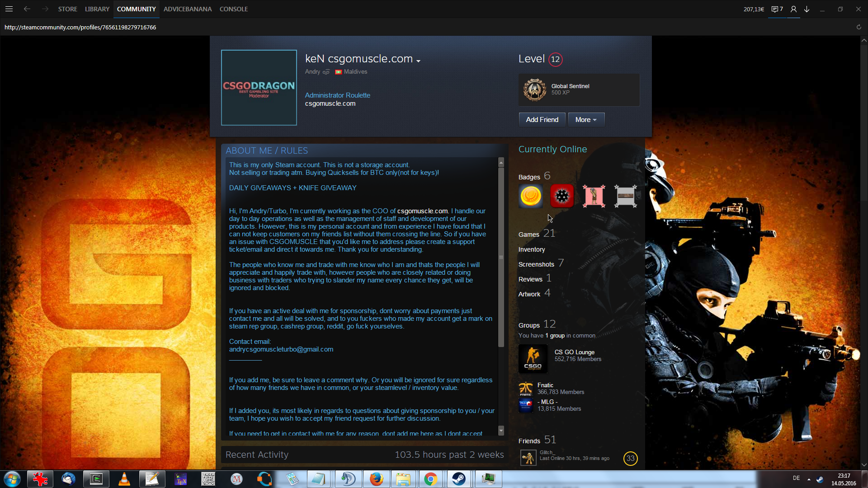Open Thunderbird from the taskbar
868x488 pixels.
[68, 479]
